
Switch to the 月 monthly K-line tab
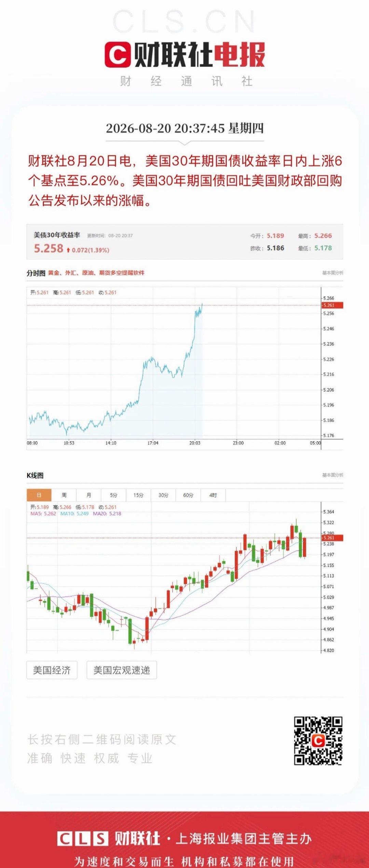click(x=89, y=495)
